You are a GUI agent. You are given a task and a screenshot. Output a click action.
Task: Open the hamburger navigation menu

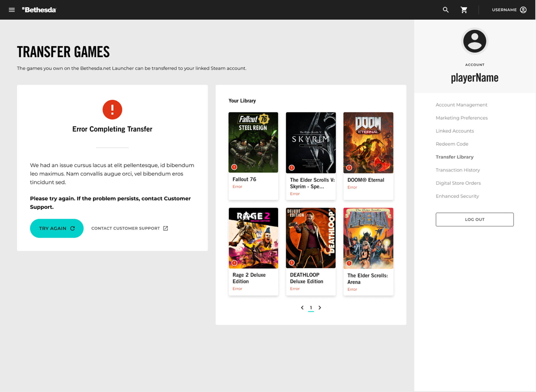tap(12, 10)
